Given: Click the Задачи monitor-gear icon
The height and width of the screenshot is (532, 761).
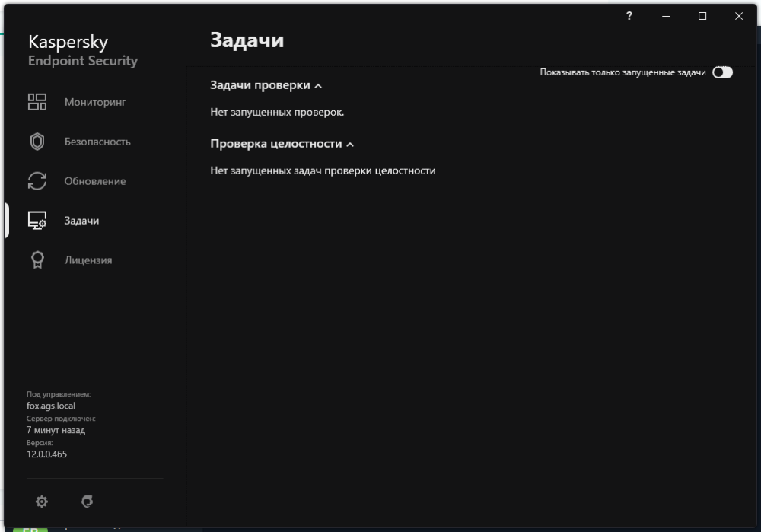Looking at the screenshot, I should tap(37, 221).
